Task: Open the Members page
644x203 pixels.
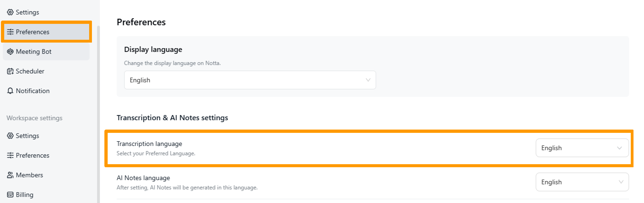Action: coord(46,175)
